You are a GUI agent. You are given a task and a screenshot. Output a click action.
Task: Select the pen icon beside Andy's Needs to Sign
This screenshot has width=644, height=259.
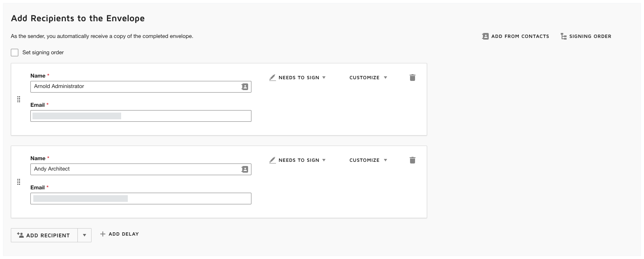click(x=273, y=160)
